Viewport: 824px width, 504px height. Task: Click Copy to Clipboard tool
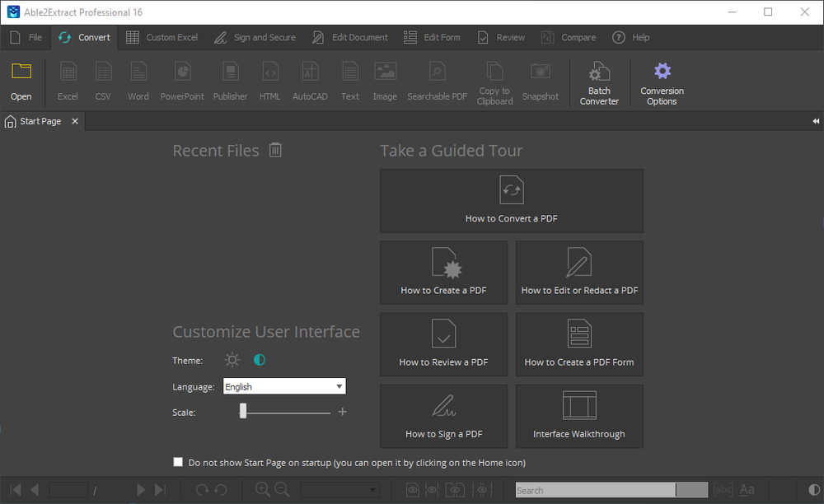click(x=494, y=82)
